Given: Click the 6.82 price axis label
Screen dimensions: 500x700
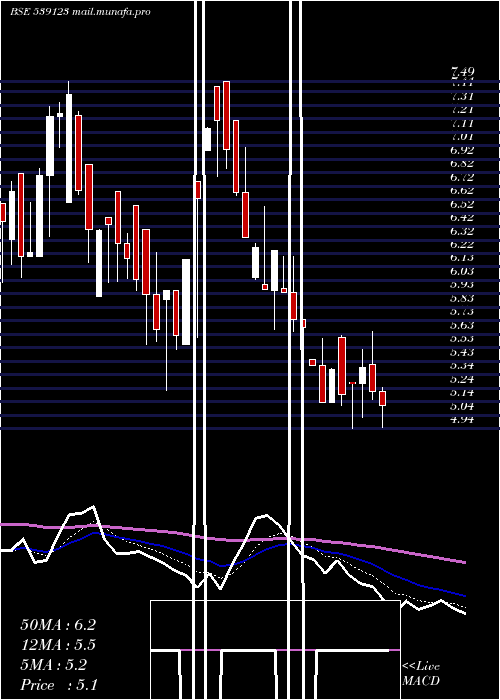Looking at the screenshot, I should coord(462,163).
